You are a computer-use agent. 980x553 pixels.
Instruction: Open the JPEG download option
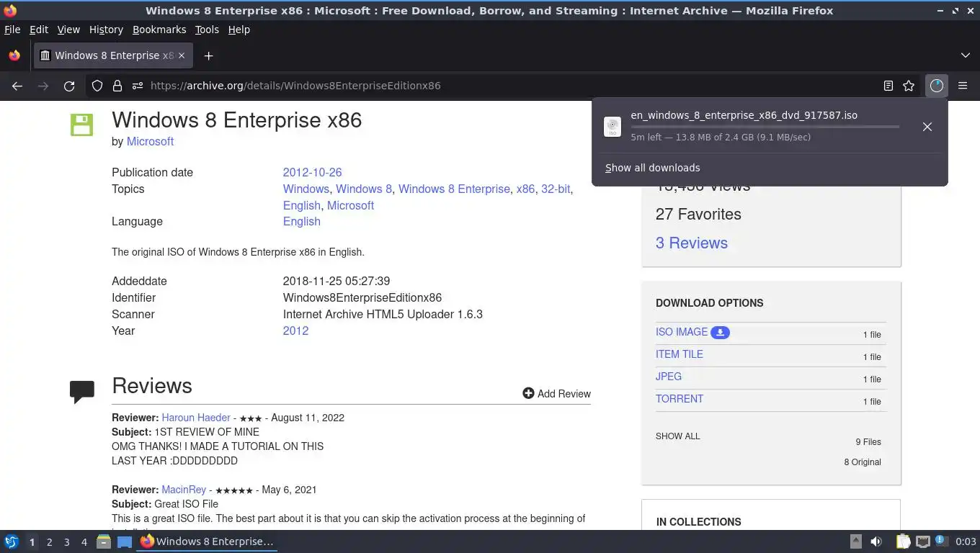(669, 377)
